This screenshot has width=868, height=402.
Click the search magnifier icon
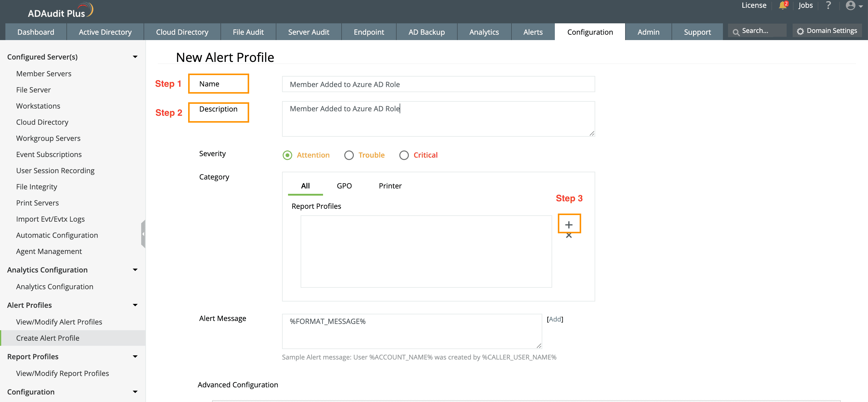[x=736, y=32]
